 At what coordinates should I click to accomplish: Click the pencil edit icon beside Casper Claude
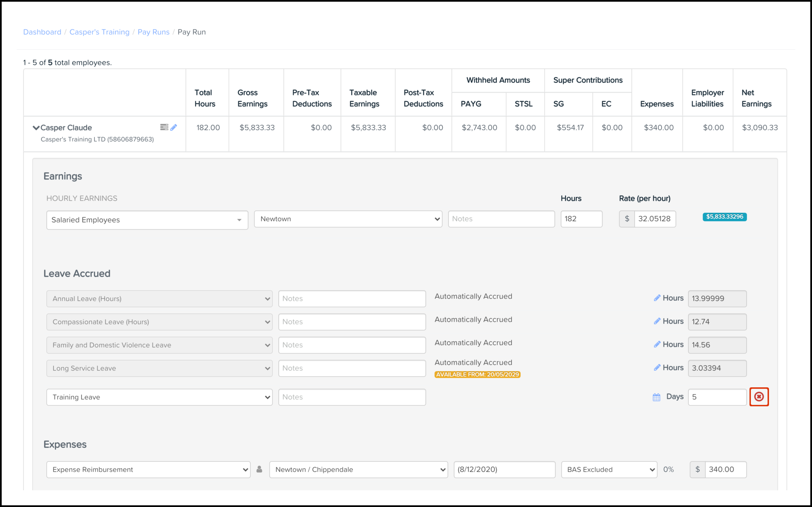tap(174, 127)
